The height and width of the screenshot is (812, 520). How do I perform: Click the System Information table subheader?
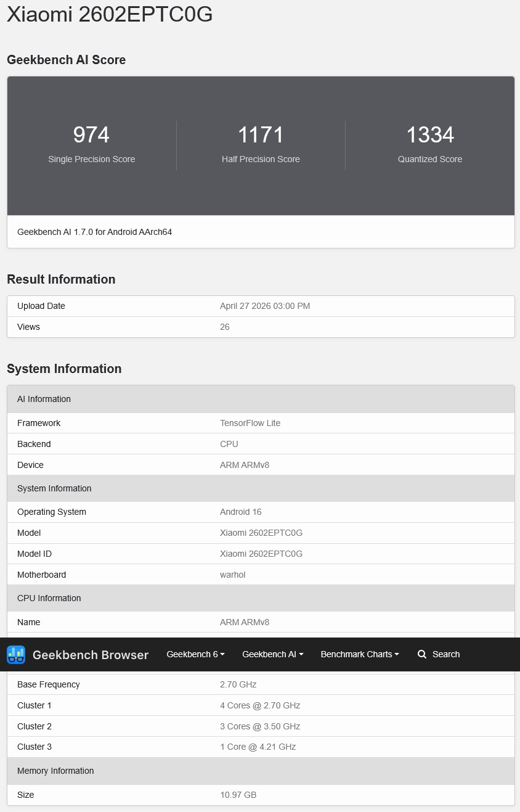(x=261, y=488)
